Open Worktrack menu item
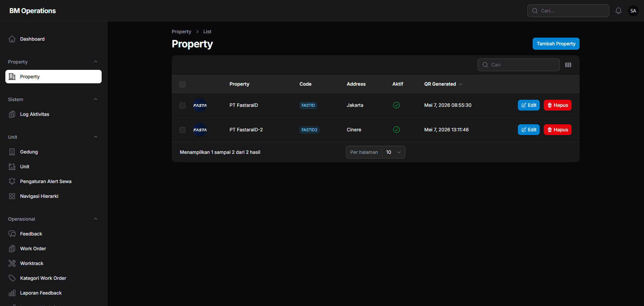644x306 pixels. pos(53,263)
